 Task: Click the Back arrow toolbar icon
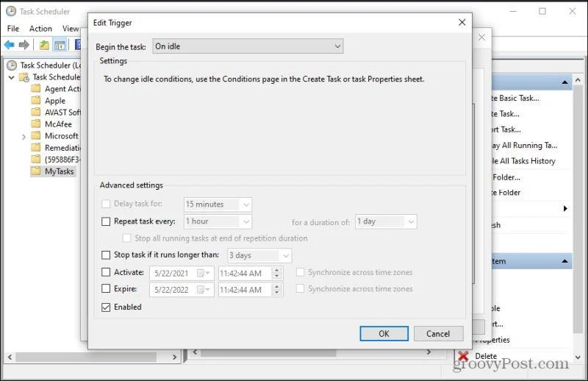(x=10, y=45)
